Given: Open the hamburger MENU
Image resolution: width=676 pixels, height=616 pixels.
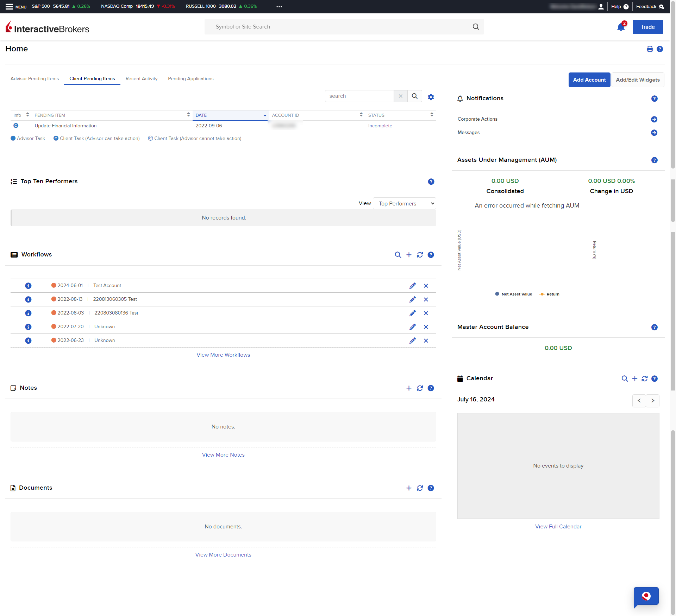Looking at the screenshot, I should [10, 6].
